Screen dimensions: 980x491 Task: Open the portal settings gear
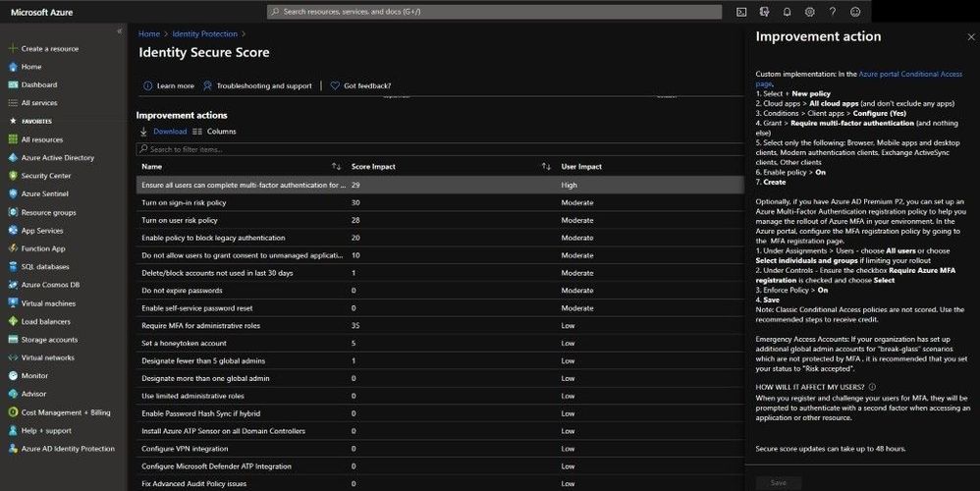coord(809,12)
